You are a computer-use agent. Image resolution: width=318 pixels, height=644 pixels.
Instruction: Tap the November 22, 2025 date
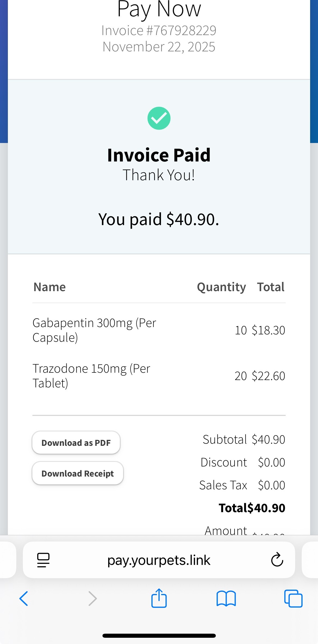click(x=159, y=47)
